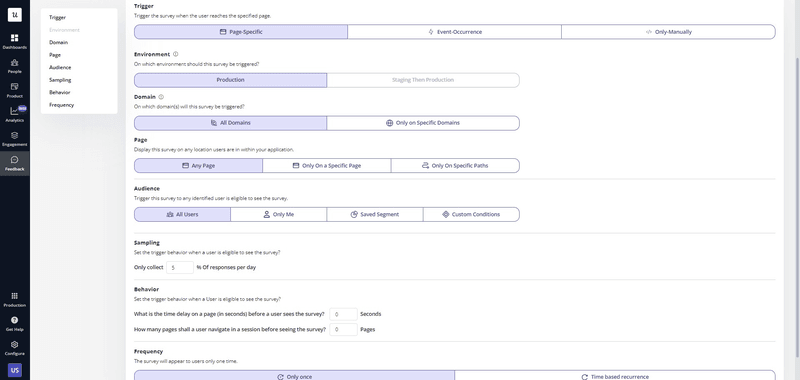Open Analytics in the sidebar
The height and width of the screenshot is (380, 800).
(14, 114)
